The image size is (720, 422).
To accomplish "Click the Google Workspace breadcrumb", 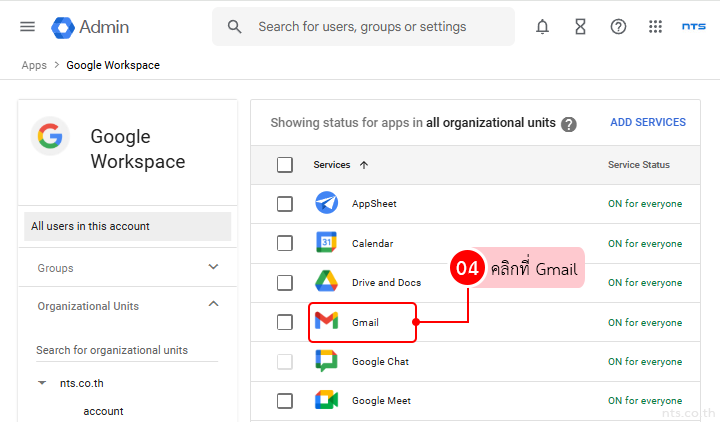I will [113, 65].
